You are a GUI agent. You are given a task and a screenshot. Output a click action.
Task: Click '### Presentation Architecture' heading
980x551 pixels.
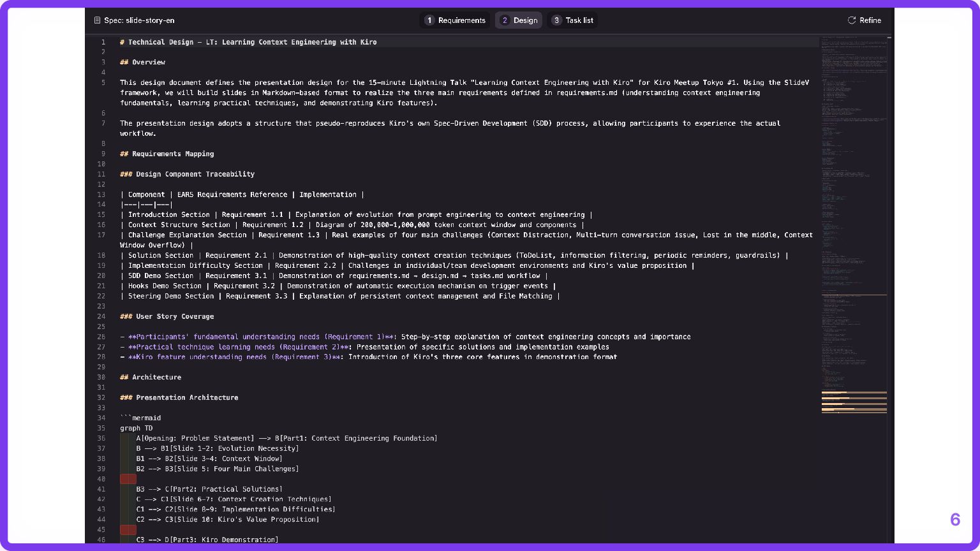[x=179, y=398]
